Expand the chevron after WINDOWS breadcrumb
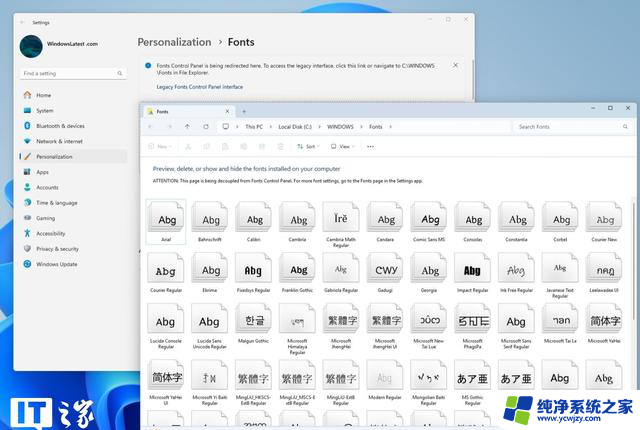The width and height of the screenshot is (640, 430). coord(361,127)
